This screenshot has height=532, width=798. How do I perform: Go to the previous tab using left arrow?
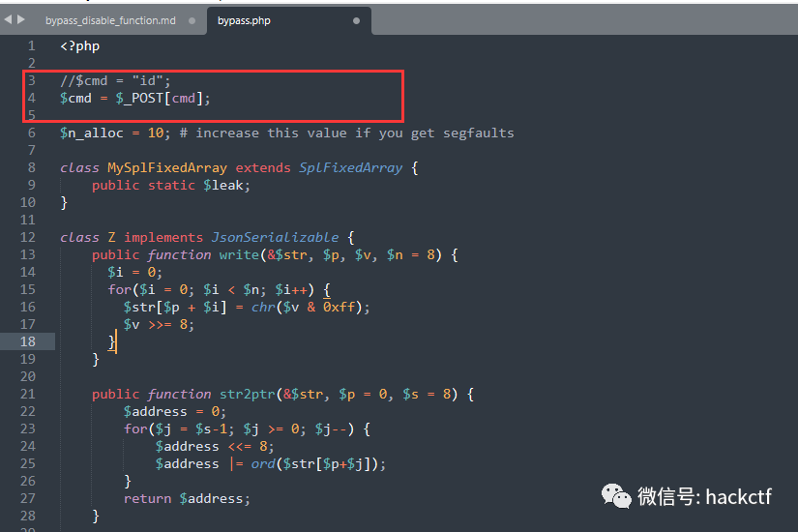point(8,19)
